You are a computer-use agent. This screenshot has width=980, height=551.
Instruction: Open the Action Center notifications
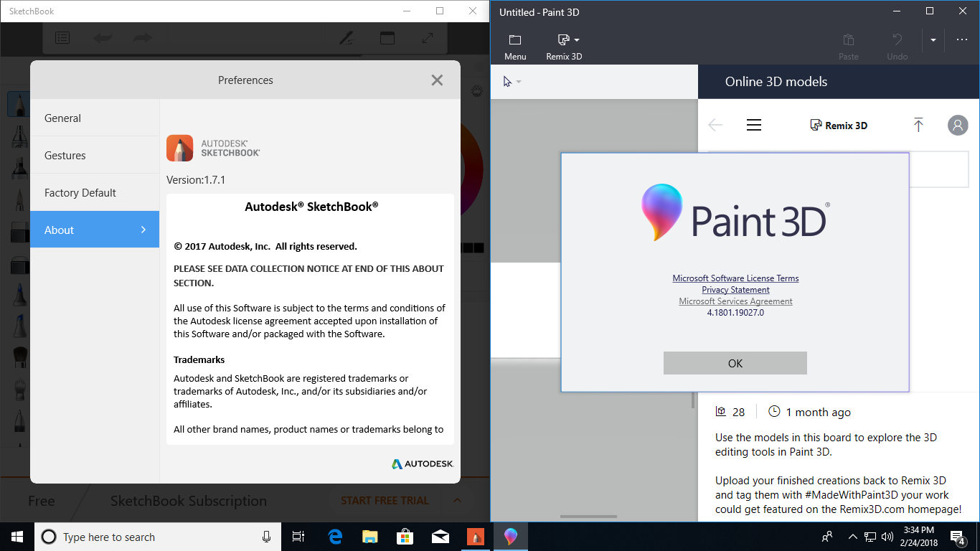click(957, 537)
